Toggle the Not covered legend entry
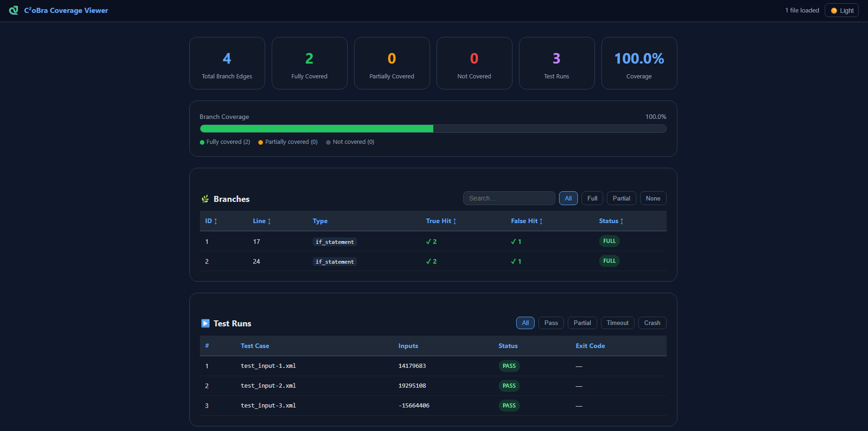This screenshot has width=868, height=431. pyautogui.click(x=350, y=142)
